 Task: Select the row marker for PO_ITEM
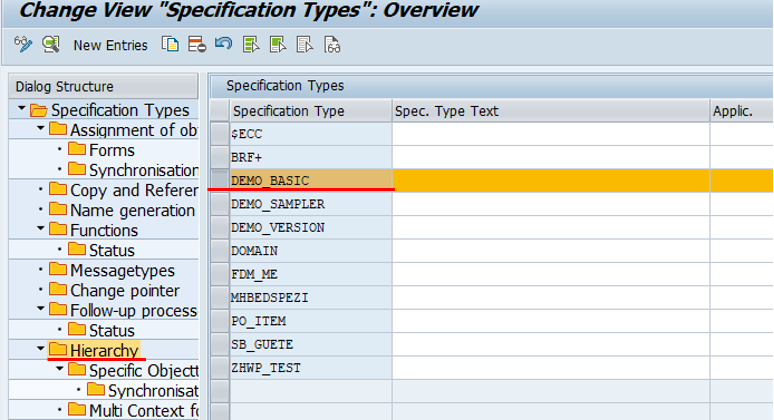pyautogui.click(x=219, y=321)
